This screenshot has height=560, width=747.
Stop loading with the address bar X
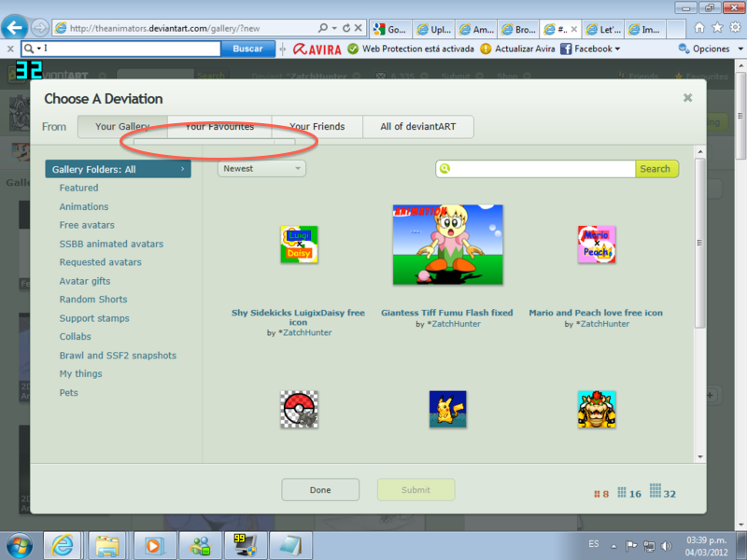pos(359,28)
